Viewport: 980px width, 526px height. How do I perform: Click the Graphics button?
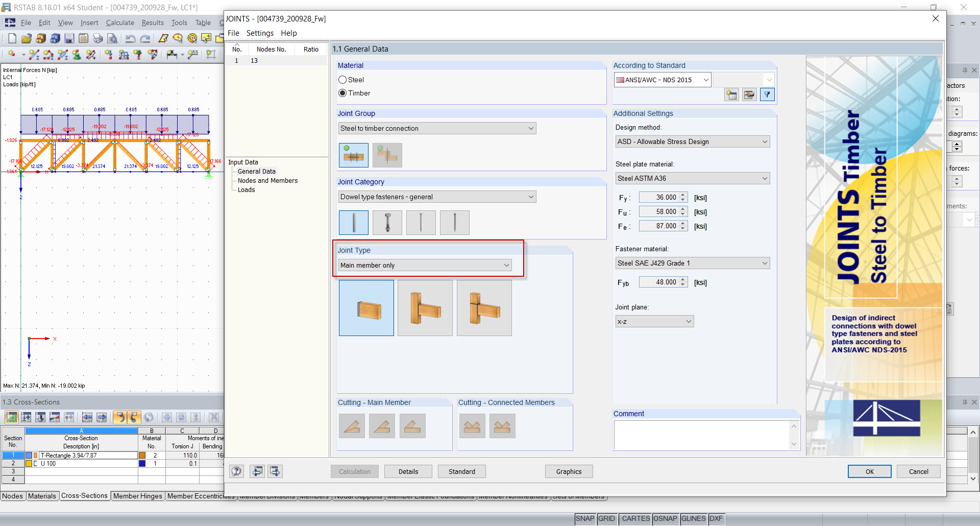(569, 471)
